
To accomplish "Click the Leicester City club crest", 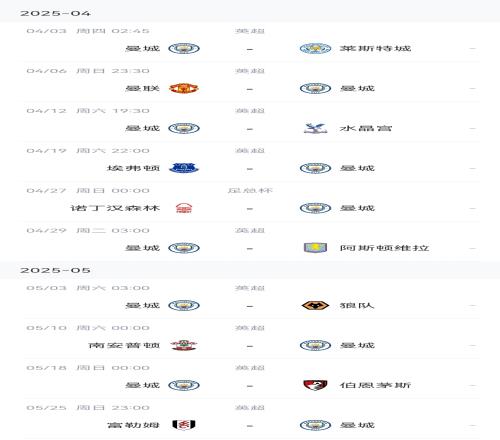I will (x=315, y=49).
